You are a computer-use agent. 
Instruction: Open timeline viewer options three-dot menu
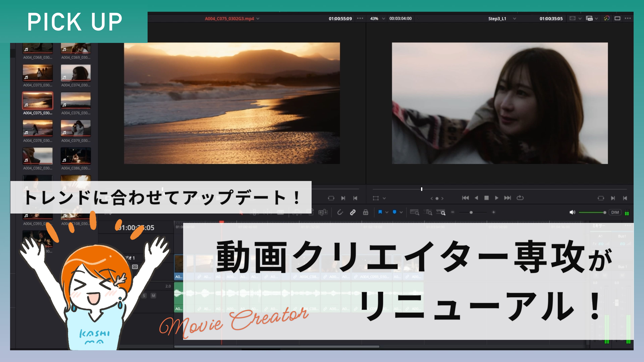tap(628, 18)
